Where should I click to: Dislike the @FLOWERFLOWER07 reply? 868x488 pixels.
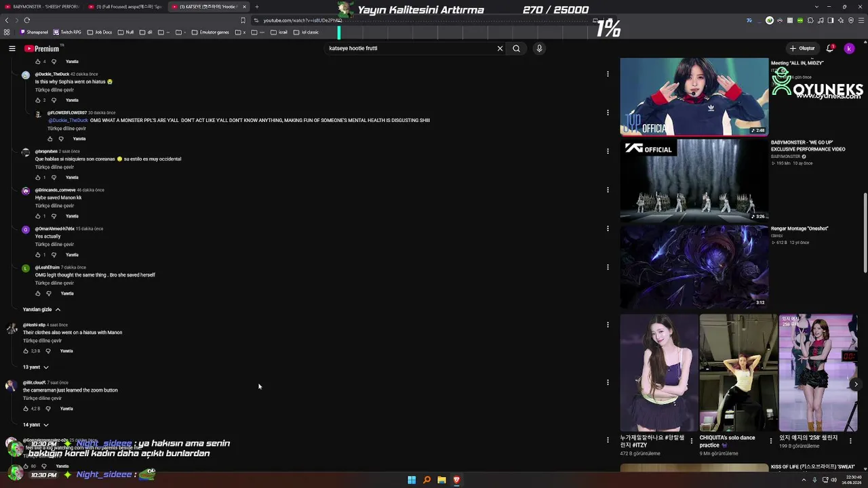click(61, 139)
